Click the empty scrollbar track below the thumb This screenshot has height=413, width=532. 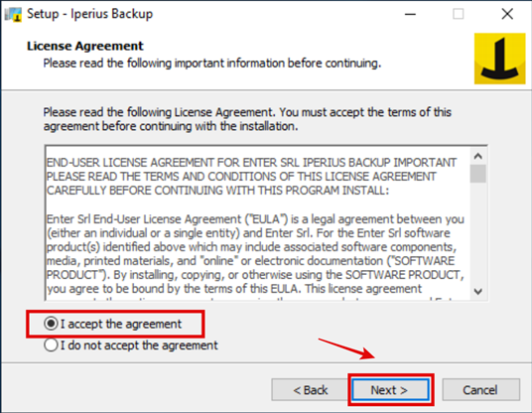[478, 233]
